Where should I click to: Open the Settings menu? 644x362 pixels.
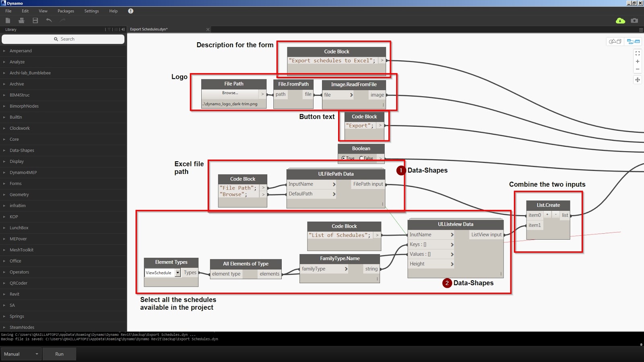pyautogui.click(x=91, y=11)
